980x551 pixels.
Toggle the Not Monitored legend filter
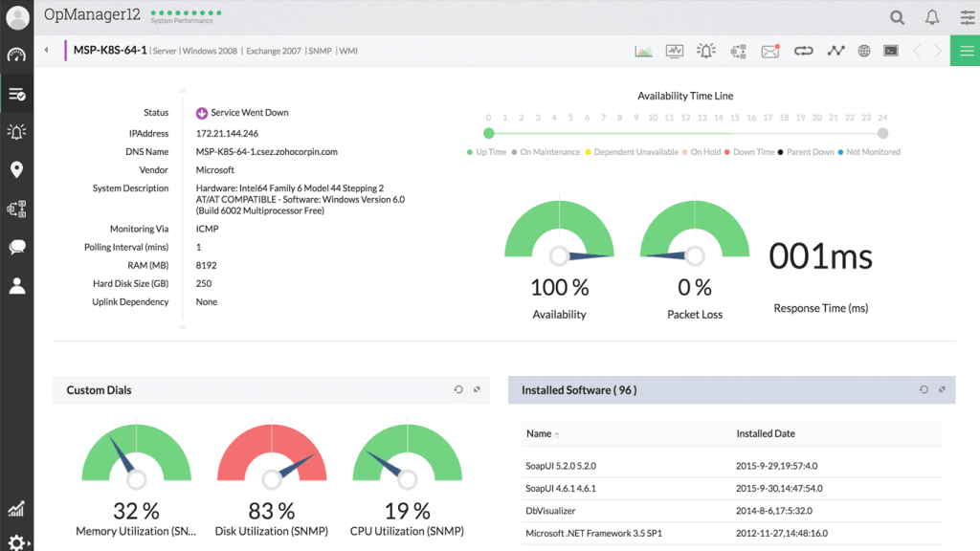(874, 151)
